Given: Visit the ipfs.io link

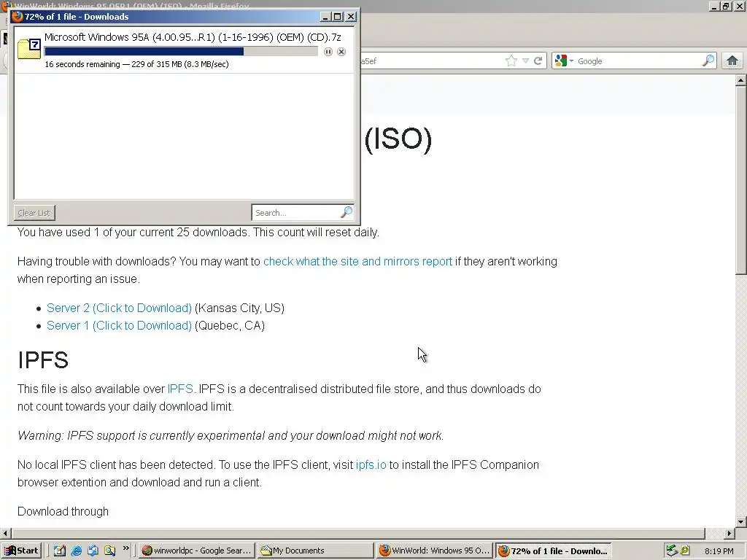Looking at the screenshot, I should click(371, 464).
